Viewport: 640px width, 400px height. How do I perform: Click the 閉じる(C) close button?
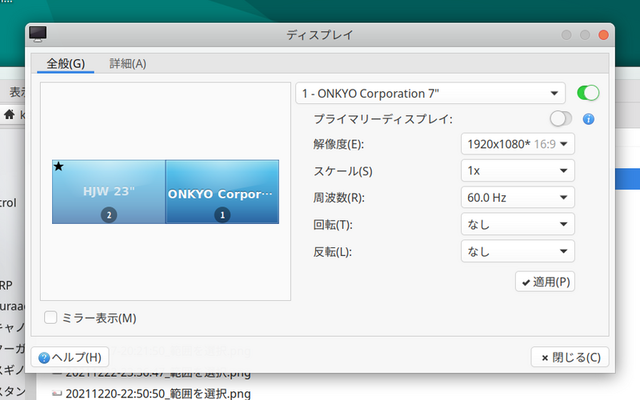coord(570,358)
